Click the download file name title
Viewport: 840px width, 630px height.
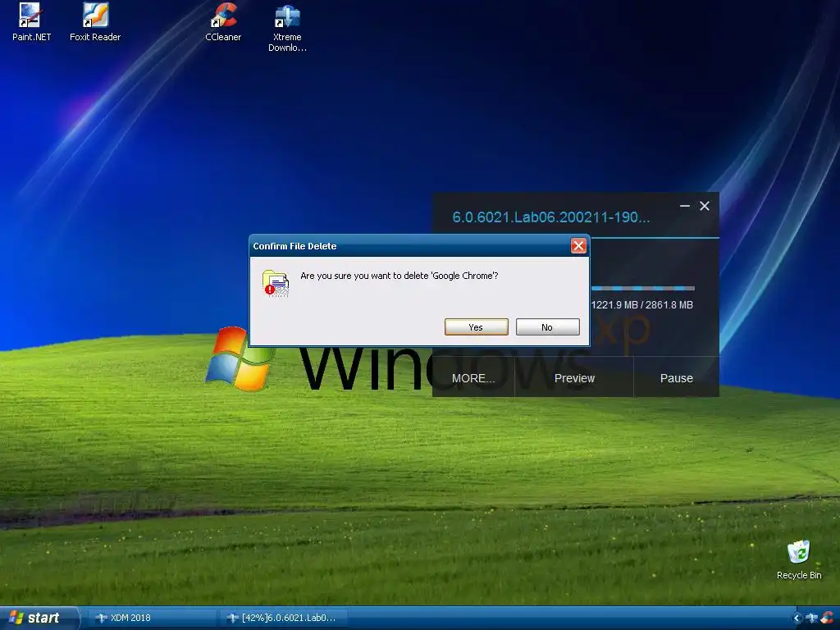[x=550, y=217]
